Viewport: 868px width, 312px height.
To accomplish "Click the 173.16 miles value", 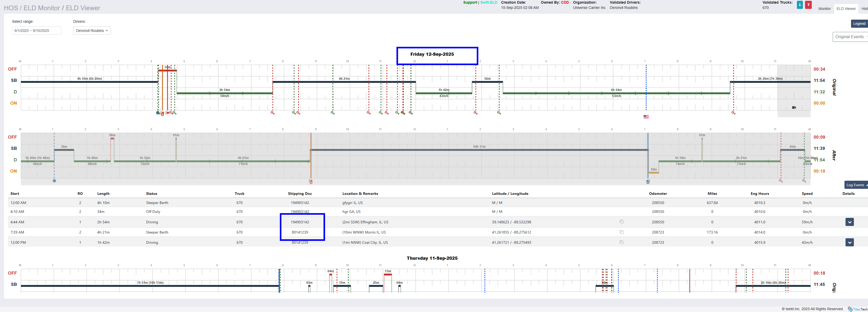I will pyautogui.click(x=712, y=232).
